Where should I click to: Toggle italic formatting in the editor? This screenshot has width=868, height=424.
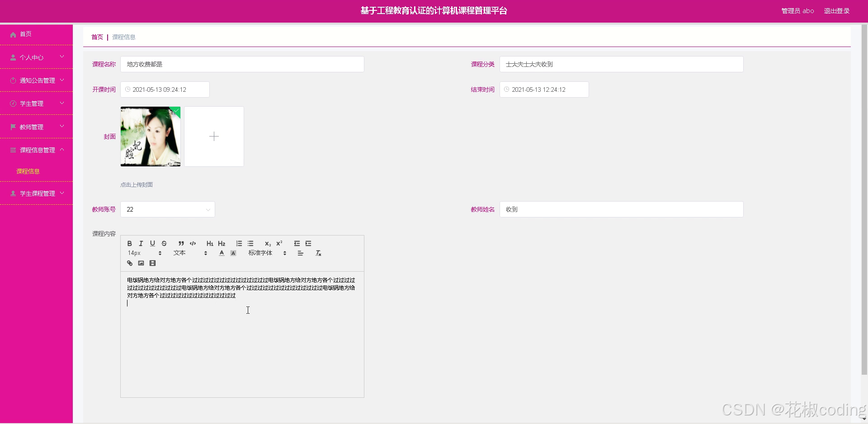(x=141, y=243)
